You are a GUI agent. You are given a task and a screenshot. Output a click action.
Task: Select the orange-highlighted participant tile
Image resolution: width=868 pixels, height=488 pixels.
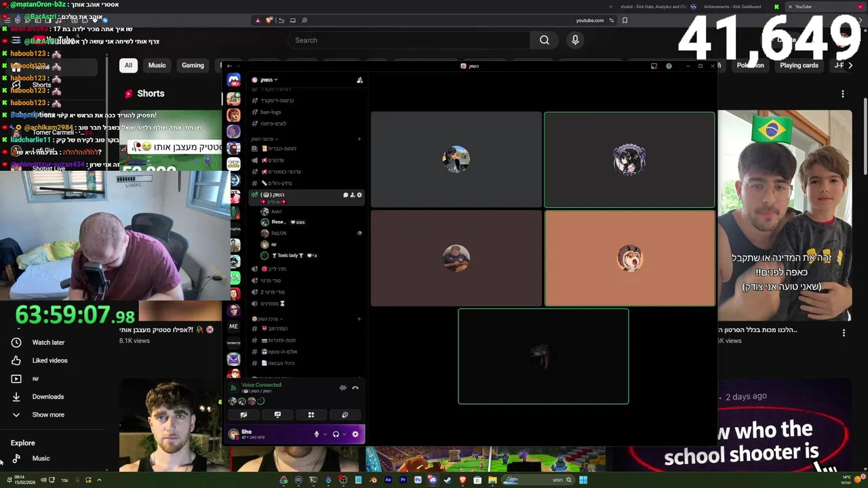(629, 258)
